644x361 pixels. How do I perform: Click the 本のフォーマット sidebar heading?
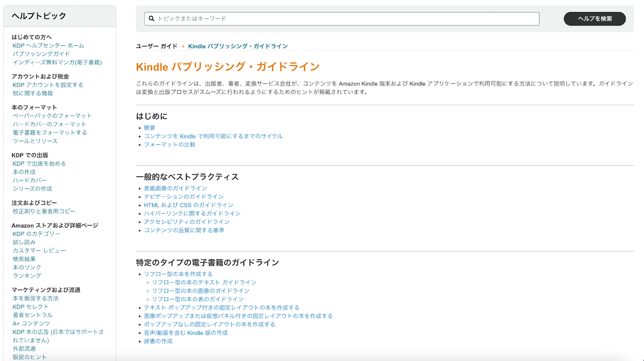[x=34, y=107]
